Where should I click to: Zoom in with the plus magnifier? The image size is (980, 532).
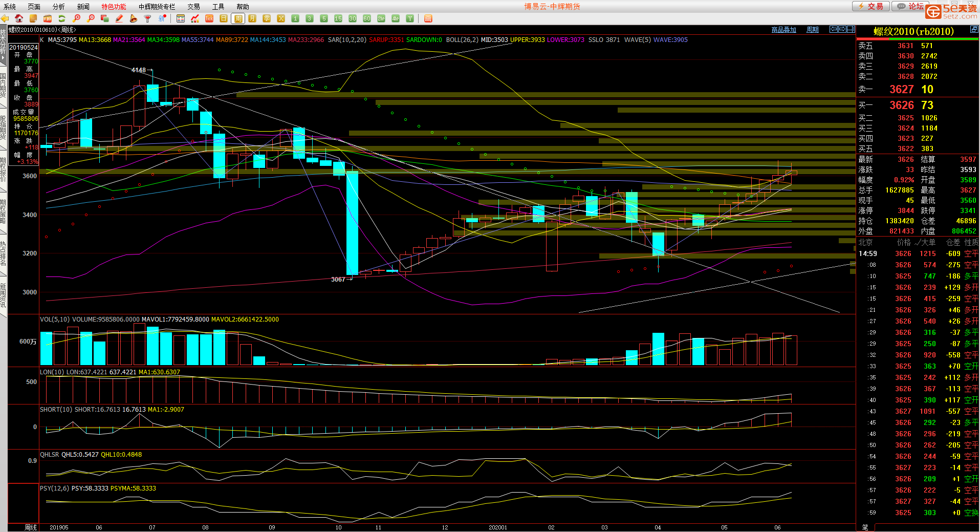point(77,18)
